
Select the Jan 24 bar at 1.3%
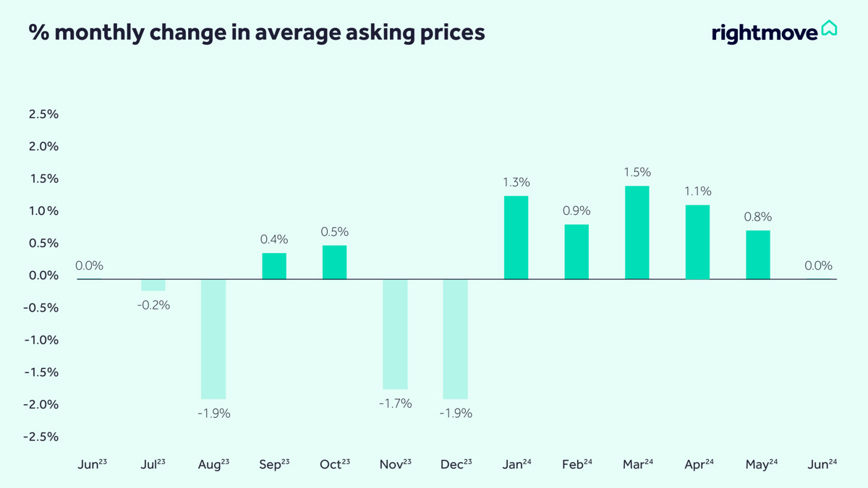pyautogui.click(x=516, y=237)
